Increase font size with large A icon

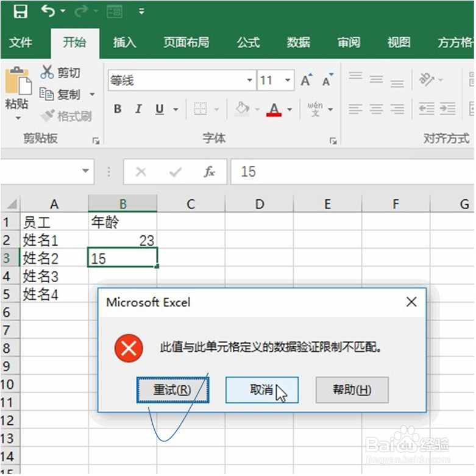(306, 80)
